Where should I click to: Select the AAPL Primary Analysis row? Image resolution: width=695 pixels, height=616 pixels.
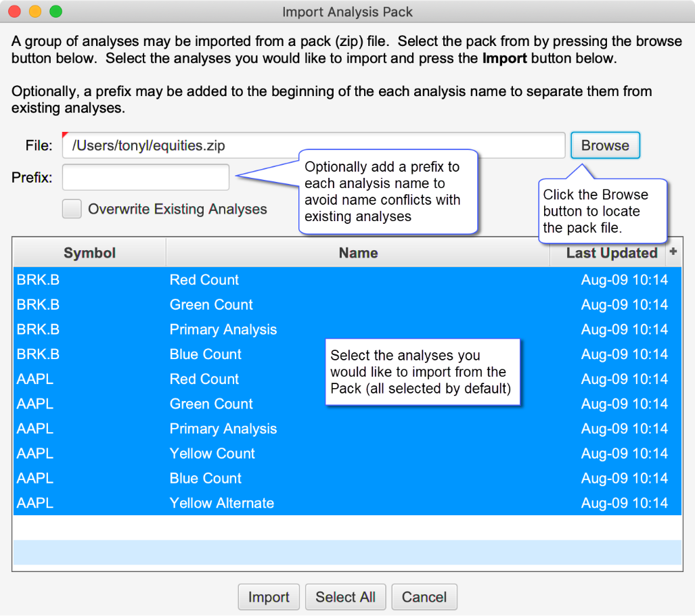(223, 429)
